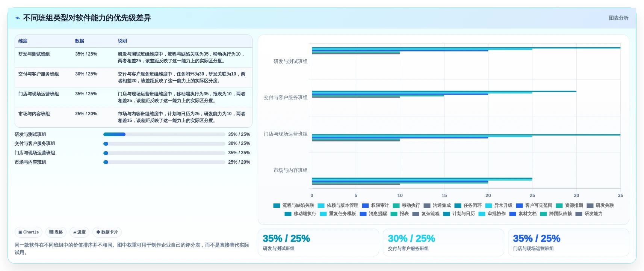This screenshot has height=271, width=644.
Task: Click the 研发与测试班组 progress bar
Action: [164, 134]
